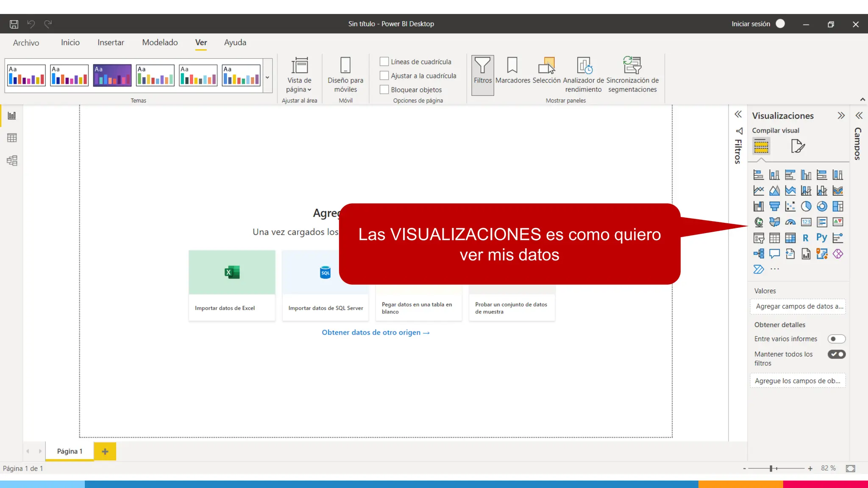Save the report with disk icon

click(x=14, y=24)
